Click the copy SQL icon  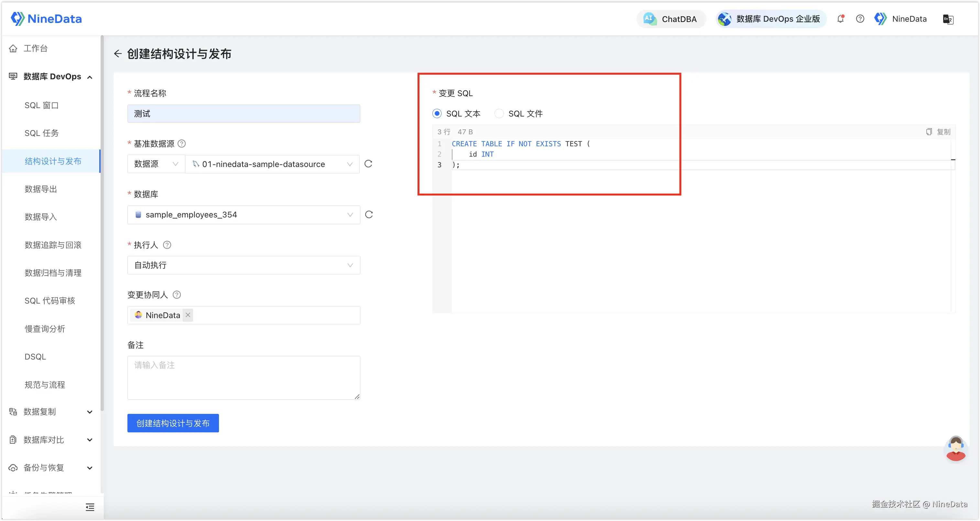(929, 132)
